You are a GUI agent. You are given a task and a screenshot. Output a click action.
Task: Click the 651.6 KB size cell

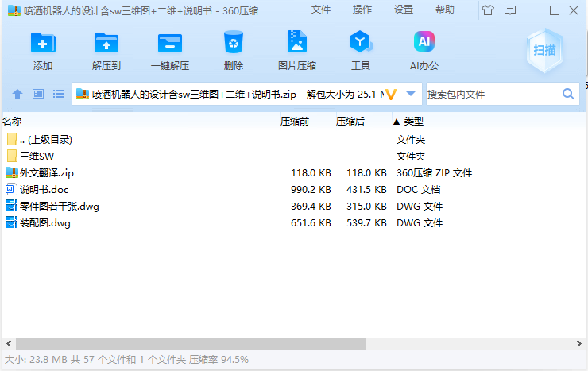[x=311, y=223]
